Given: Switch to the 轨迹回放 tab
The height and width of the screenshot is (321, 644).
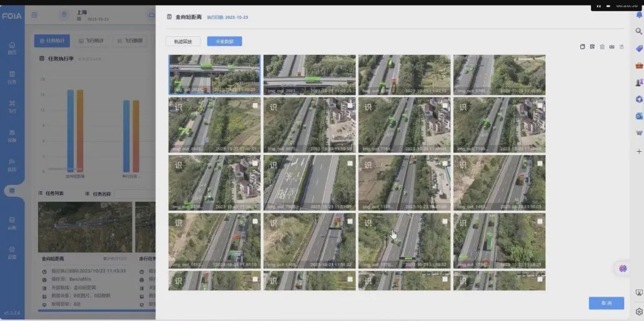Looking at the screenshot, I should [183, 41].
